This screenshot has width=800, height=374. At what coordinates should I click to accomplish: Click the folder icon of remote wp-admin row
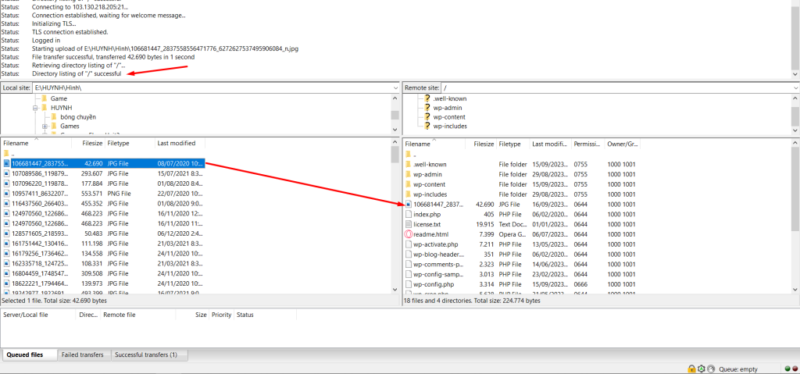[x=408, y=174]
